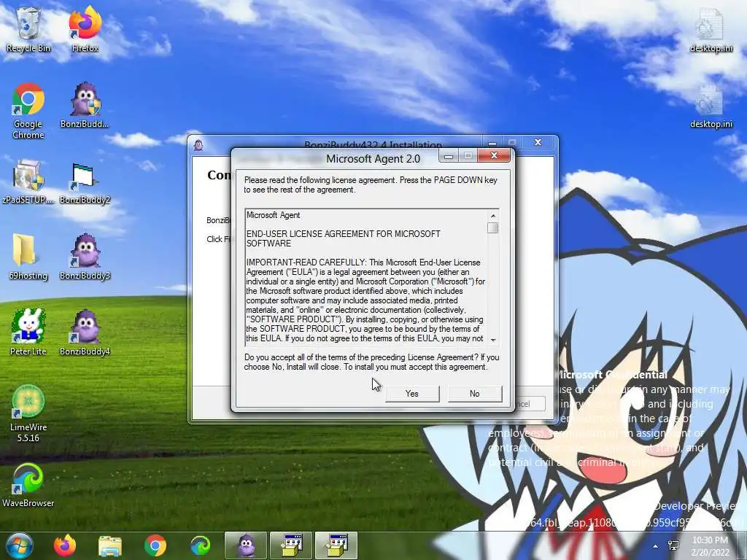This screenshot has width=747, height=560.
Task: Open the Firefox desktop shortcut
Action: [85, 29]
